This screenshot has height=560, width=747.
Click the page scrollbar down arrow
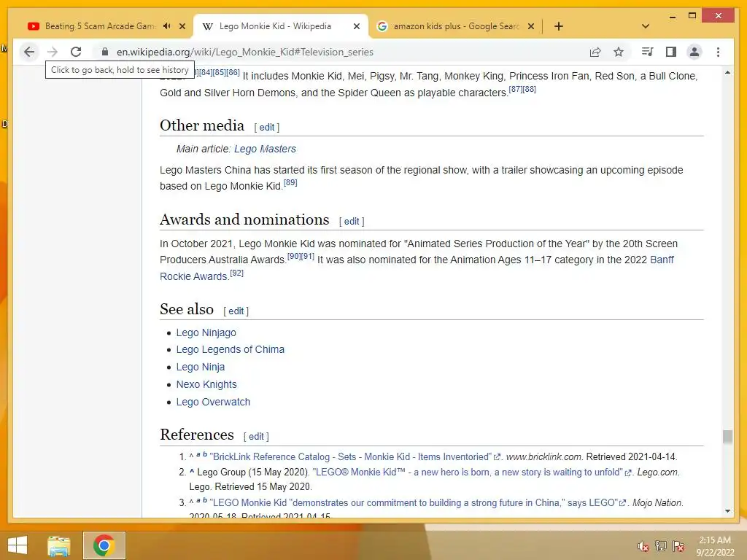tap(727, 511)
